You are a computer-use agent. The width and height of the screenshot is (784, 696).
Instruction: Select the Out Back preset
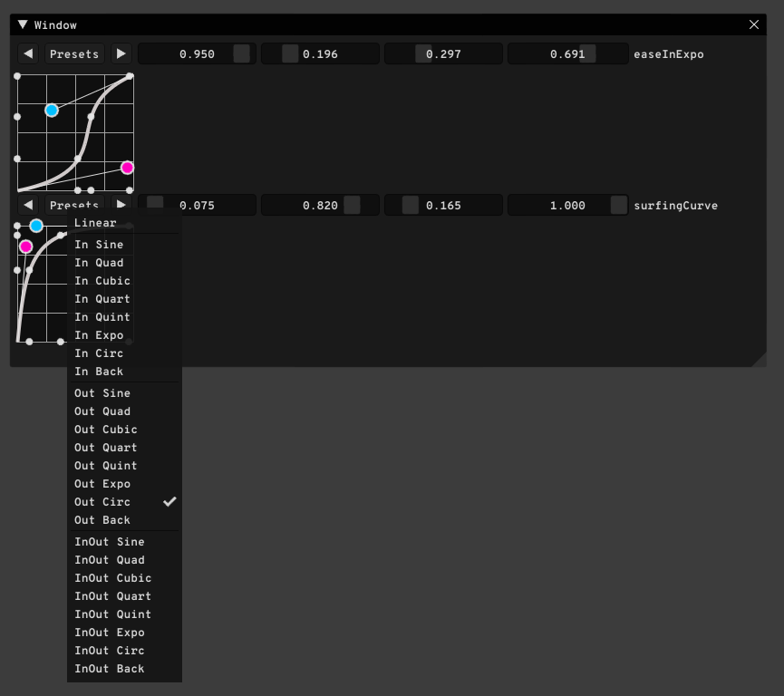[x=124, y=520]
